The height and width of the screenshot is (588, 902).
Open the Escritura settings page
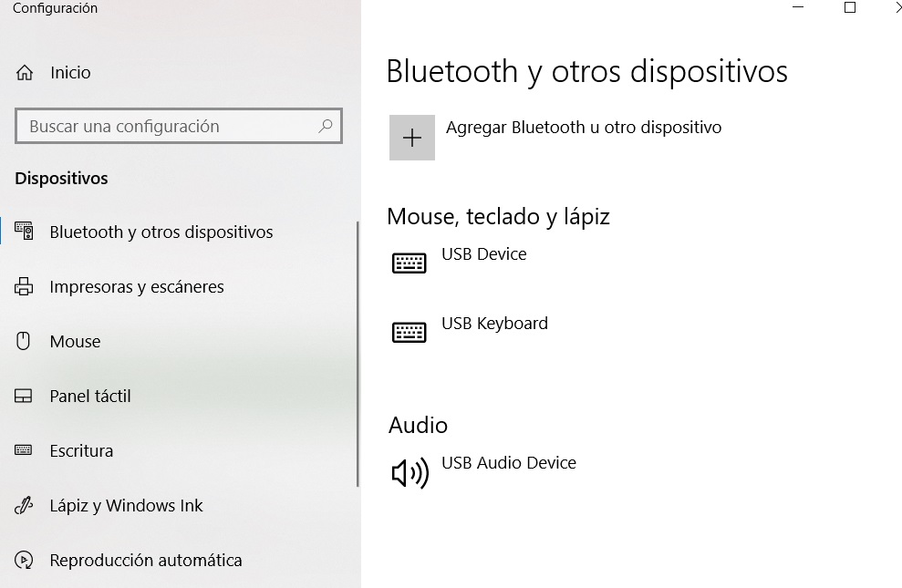point(81,451)
